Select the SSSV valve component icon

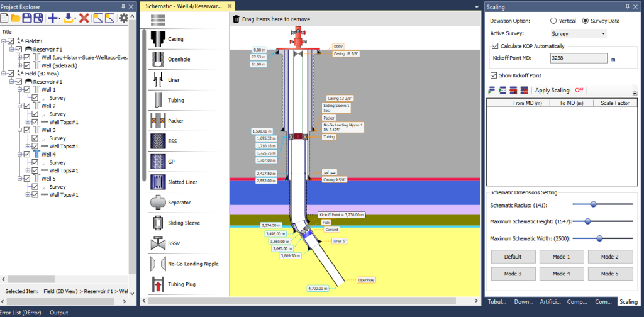[158, 243]
